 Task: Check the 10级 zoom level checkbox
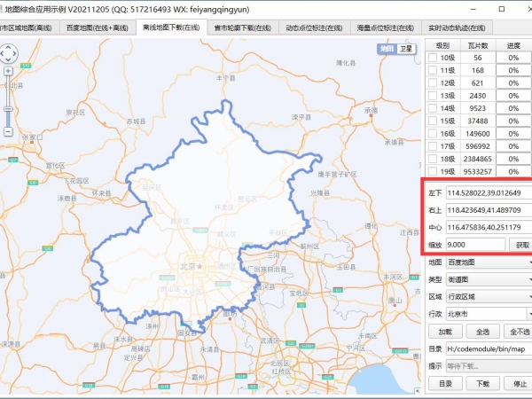[434, 58]
